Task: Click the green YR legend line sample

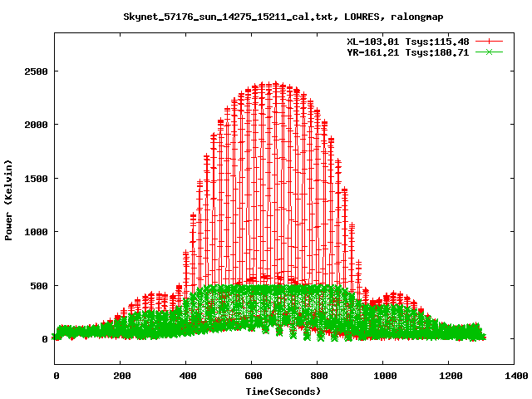Action: pos(489,52)
